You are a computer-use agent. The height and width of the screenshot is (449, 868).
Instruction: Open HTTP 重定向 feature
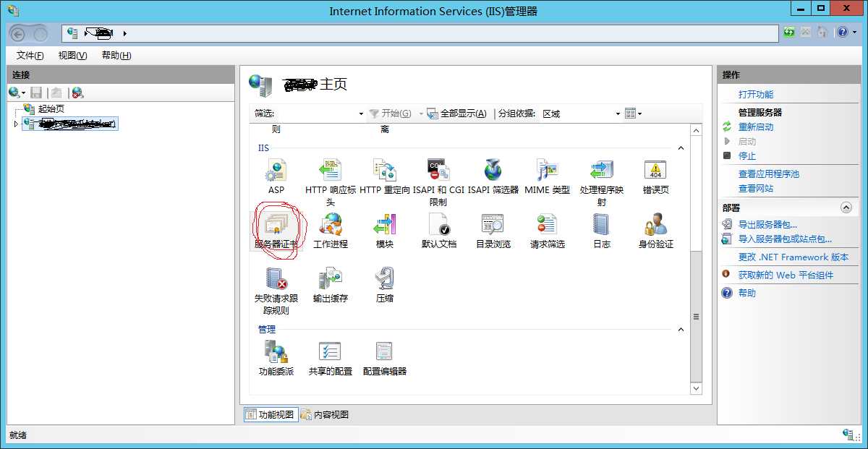click(385, 176)
